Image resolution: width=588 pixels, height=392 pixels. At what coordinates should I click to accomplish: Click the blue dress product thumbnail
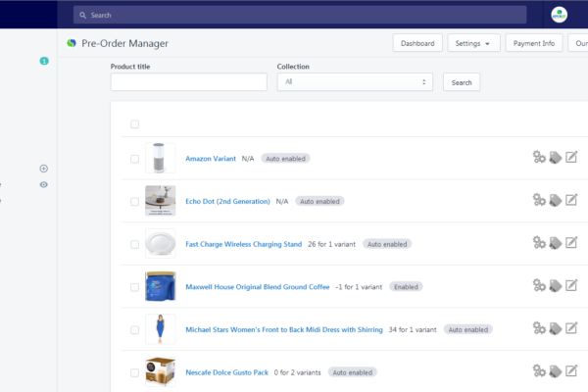[x=160, y=329]
